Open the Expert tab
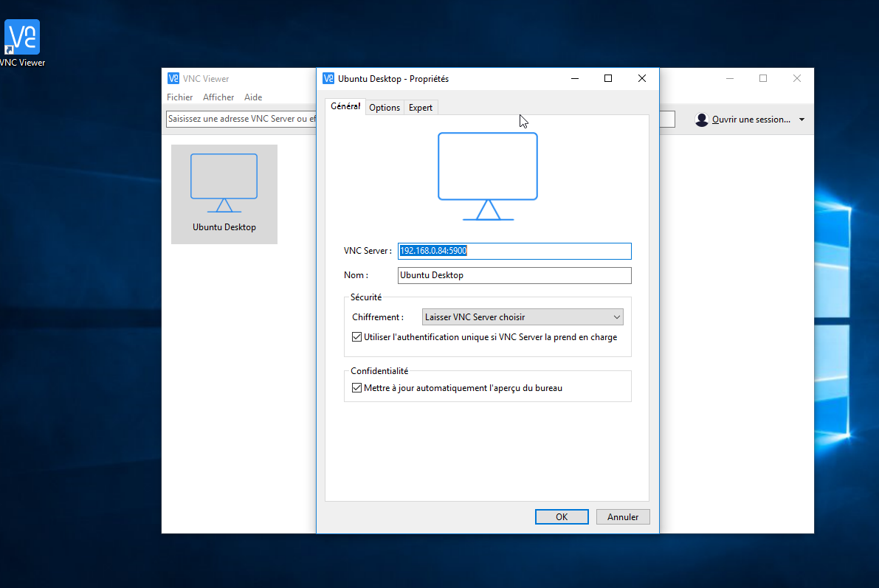This screenshot has height=588, width=879. [421, 108]
